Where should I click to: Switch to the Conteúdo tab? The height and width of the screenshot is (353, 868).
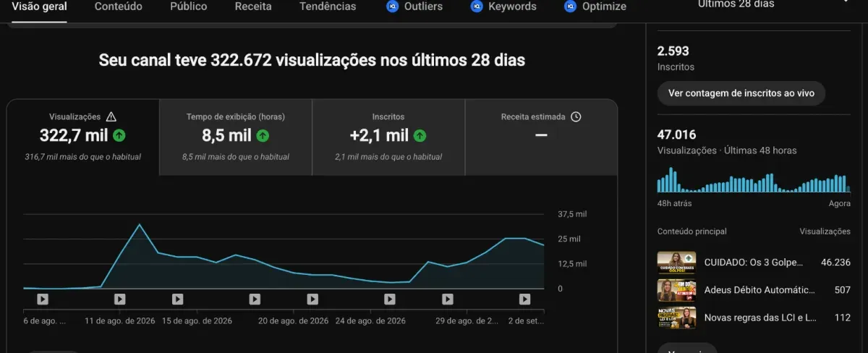tap(118, 7)
